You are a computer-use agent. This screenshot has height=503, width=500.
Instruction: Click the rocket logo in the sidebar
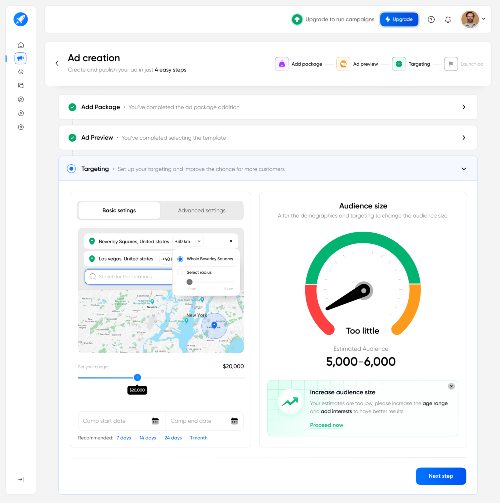click(21, 19)
